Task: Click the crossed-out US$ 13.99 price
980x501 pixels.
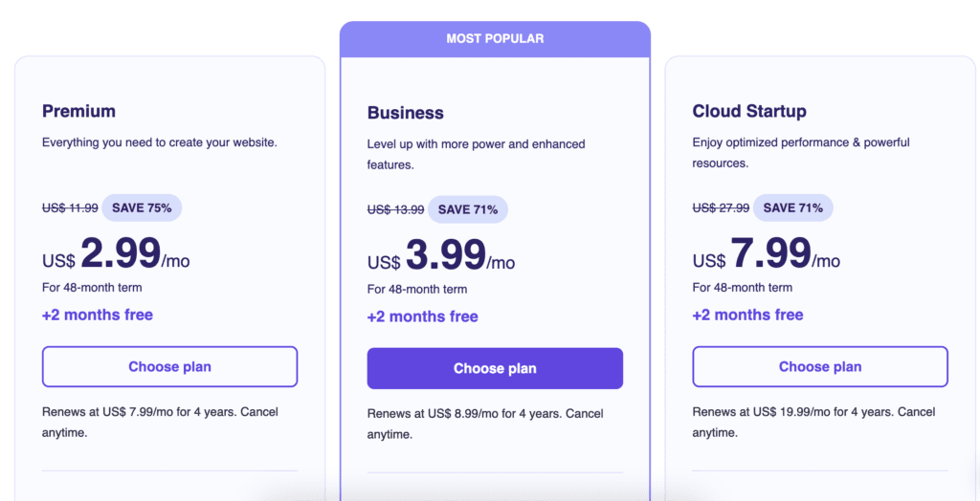Action: point(395,209)
